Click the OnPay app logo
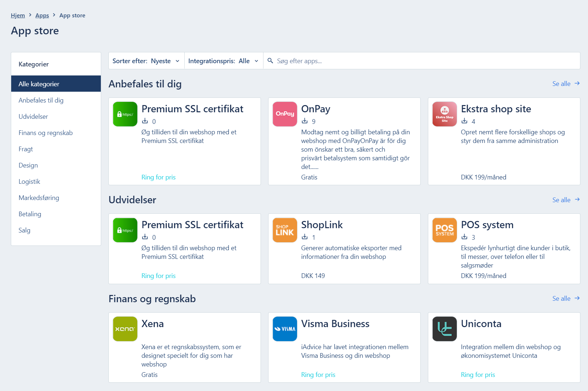The width and height of the screenshot is (588, 391). (285, 114)
